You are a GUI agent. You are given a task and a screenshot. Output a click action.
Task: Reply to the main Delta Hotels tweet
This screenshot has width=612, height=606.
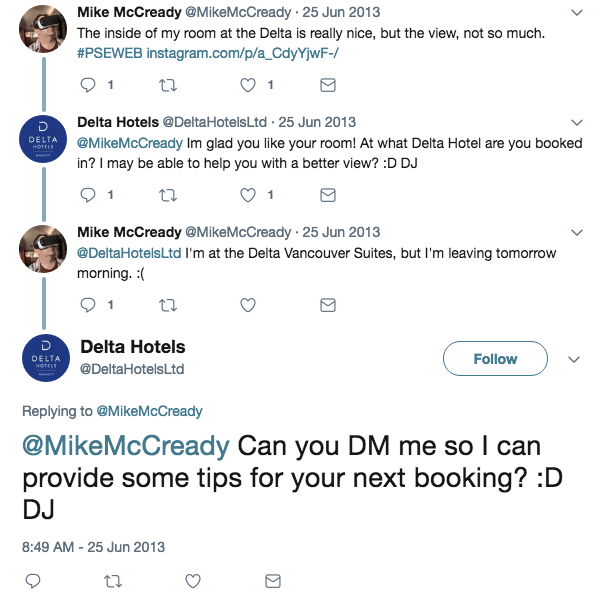point(33,581)
